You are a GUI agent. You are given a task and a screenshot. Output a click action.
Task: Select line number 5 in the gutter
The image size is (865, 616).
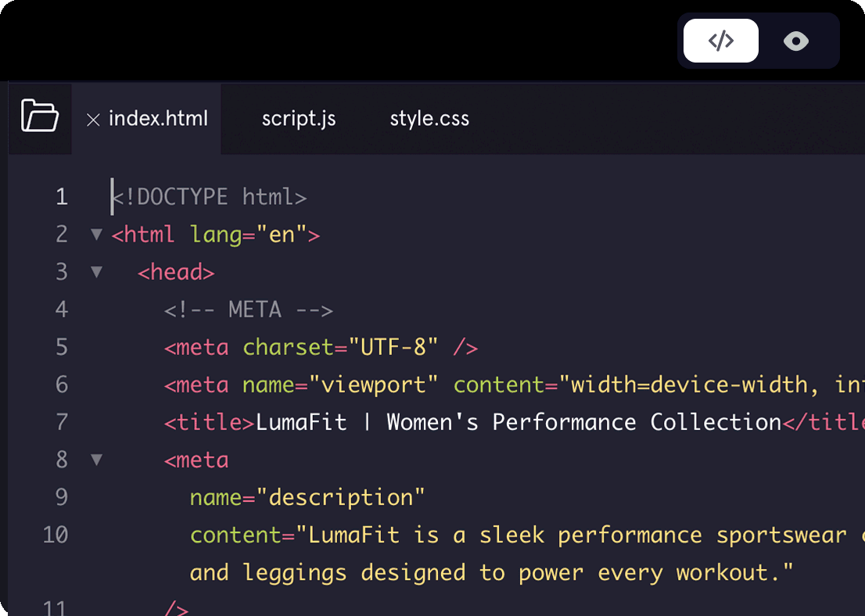(x=61, y=346)
